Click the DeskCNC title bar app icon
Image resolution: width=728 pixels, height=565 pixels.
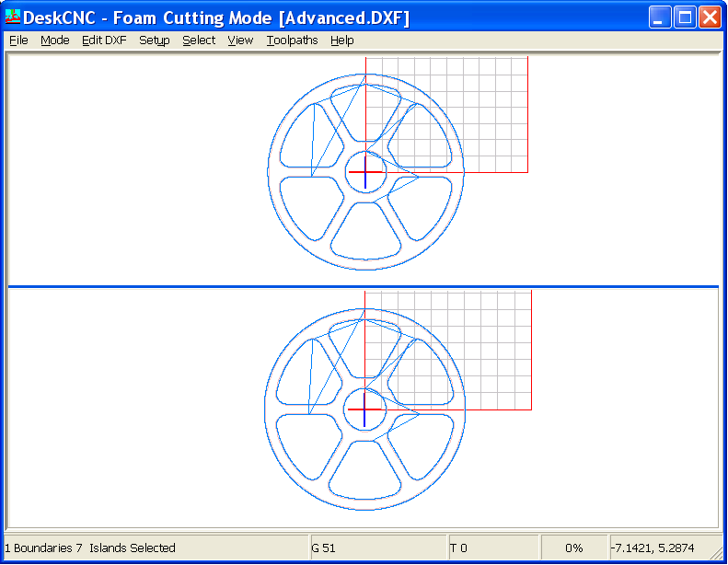pyautogui.click(x=13, y=17)
